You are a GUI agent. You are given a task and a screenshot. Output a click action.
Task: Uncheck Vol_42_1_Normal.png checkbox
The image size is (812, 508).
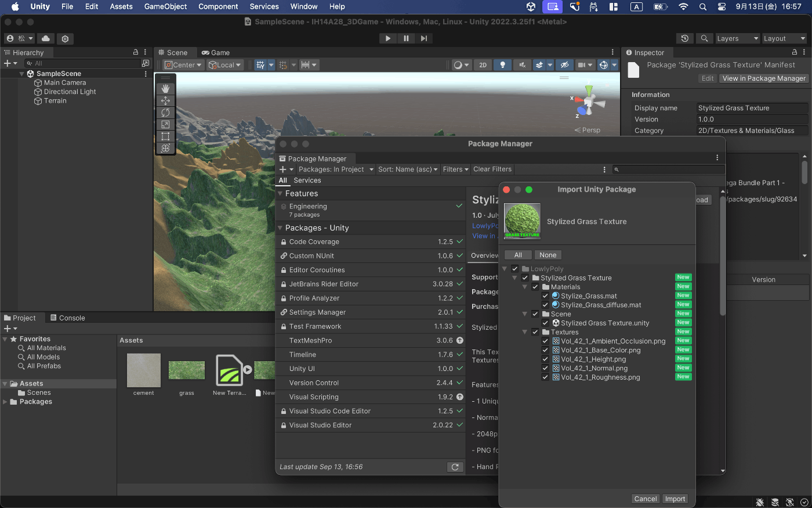[x=545, y=368]
